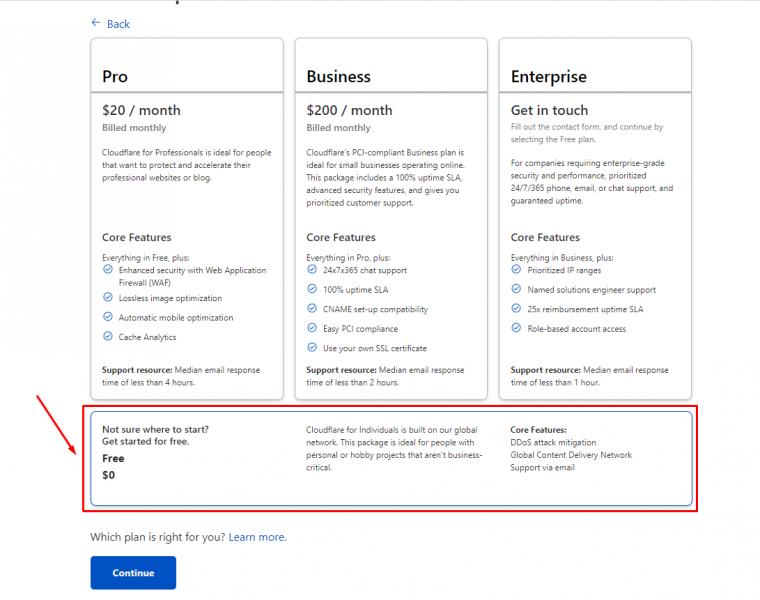Click 'Global Content Delivery Network' text
760x600 pixels.
click(x=571, y=455)
